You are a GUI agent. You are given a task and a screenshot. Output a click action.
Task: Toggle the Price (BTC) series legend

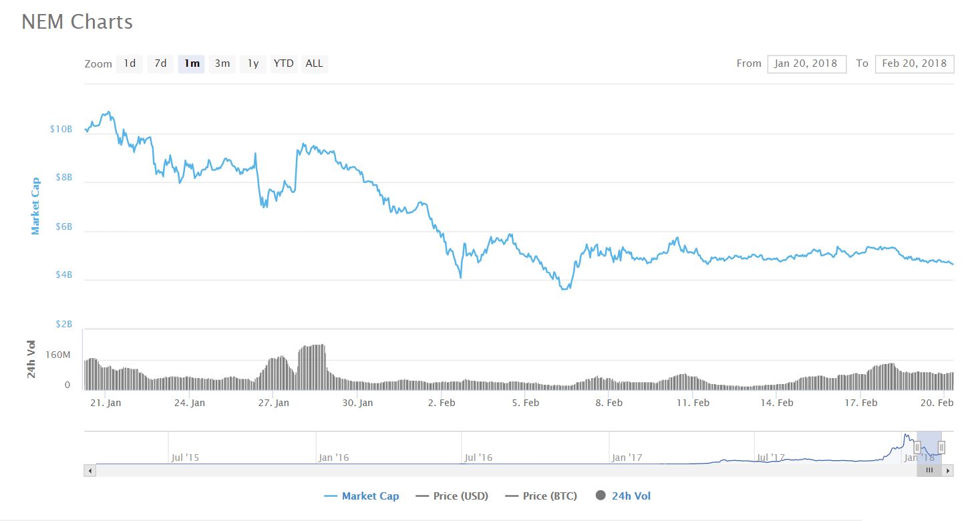[x=541, y=496]
